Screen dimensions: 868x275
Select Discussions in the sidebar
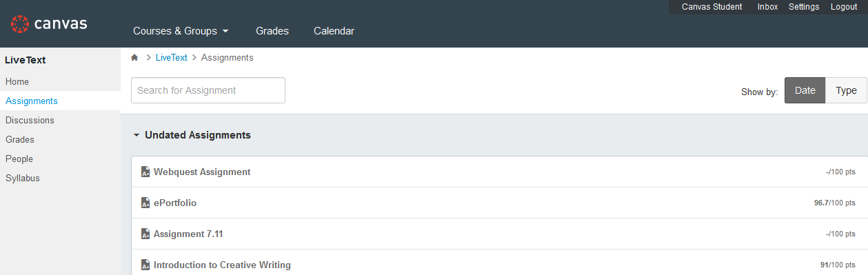click(30, 120)
